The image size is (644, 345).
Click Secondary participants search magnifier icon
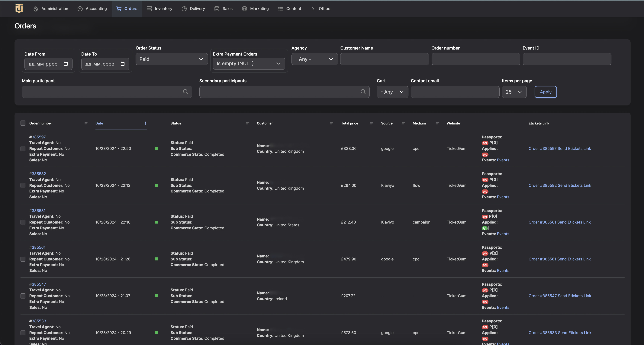pos(363,92)
